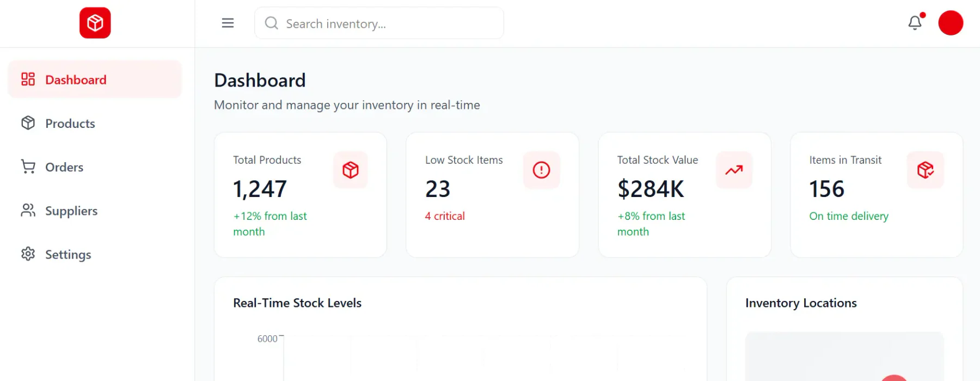980x381 pixels.
Task: Click the Orders cart icon in sidebar
Action: (28, 167)
